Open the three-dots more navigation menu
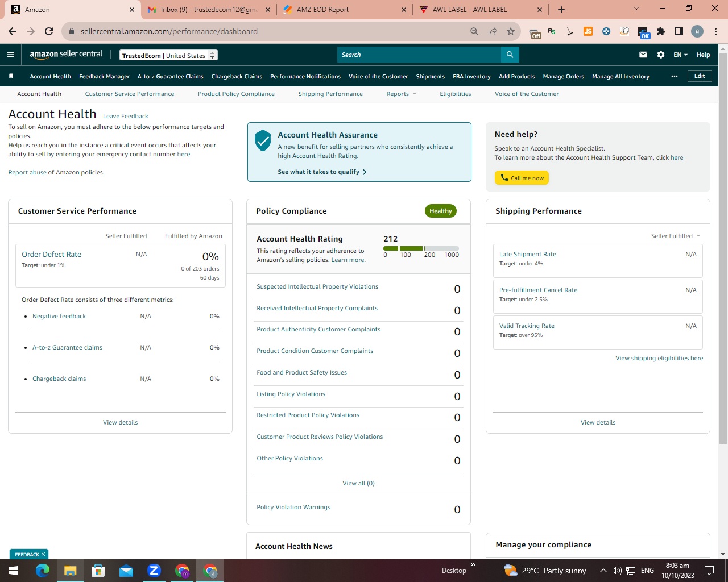728x582 pixels. point(675,76)
